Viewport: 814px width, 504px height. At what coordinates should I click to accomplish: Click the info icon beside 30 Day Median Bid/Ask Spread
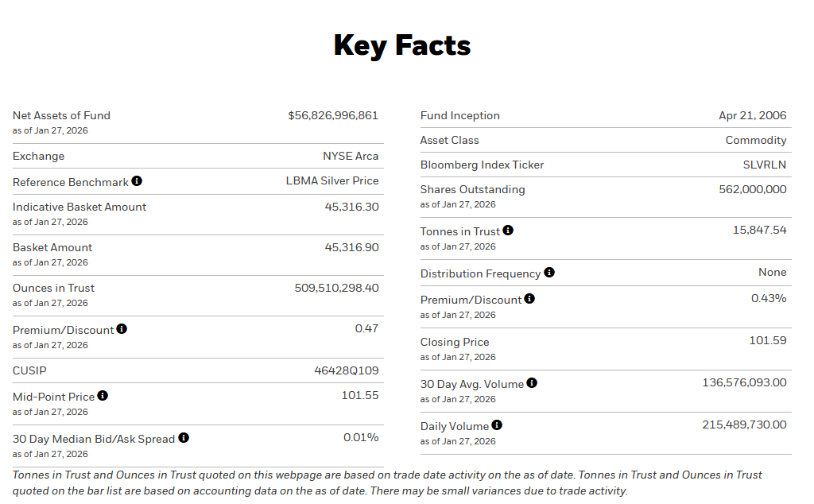(x=184, y=437)
